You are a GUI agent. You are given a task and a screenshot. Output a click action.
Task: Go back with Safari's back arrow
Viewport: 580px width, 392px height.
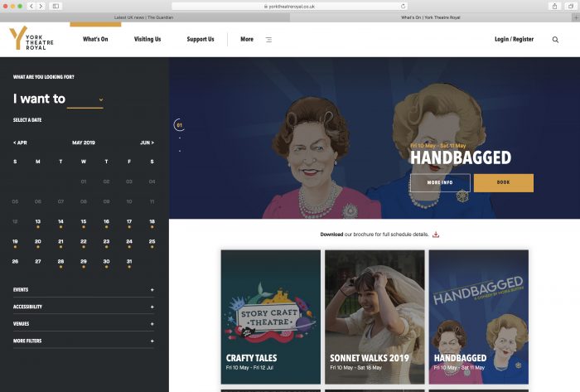(31, 6)
